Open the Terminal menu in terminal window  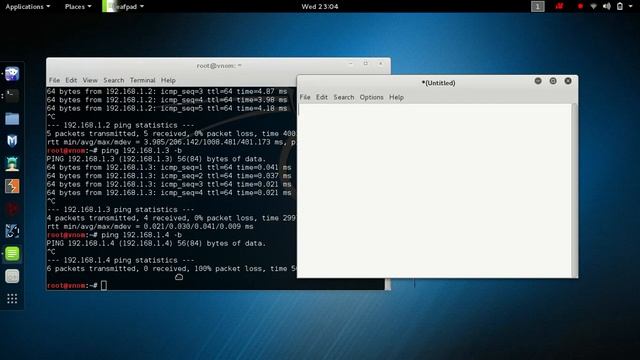coord(142,80)
